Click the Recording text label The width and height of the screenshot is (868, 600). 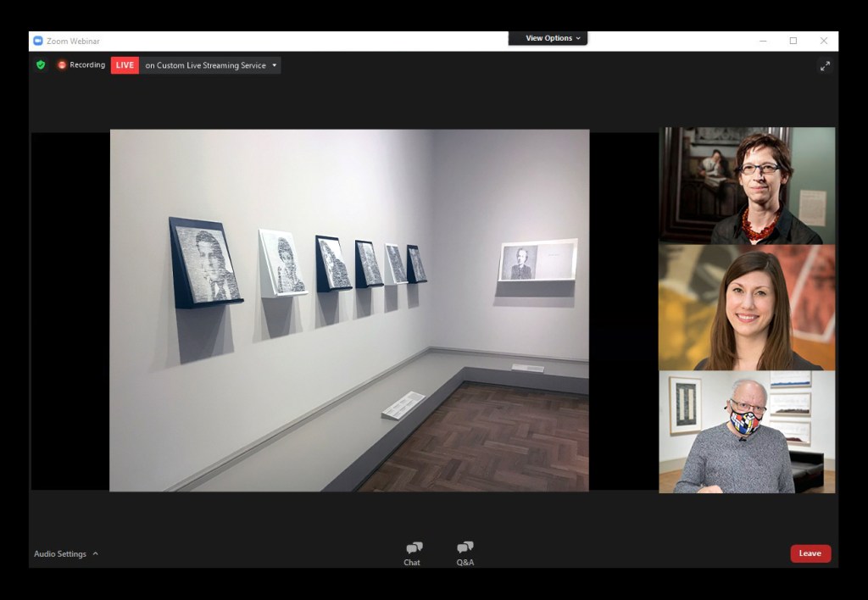click(87, 65)
